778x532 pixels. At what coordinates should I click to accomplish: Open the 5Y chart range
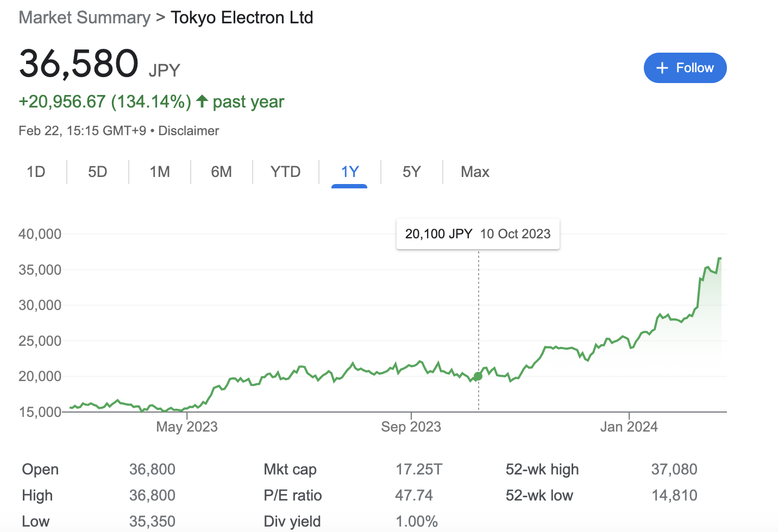(412, 172)
